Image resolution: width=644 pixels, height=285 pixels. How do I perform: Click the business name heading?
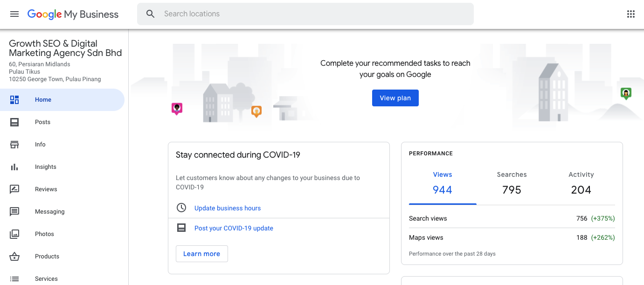65,49
